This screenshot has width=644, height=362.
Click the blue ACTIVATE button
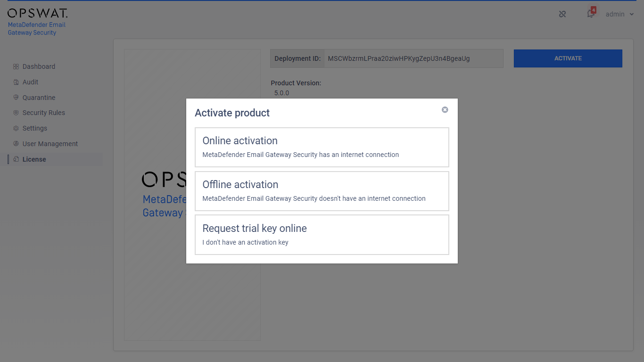pyautogui.click(x=568, y=58)
